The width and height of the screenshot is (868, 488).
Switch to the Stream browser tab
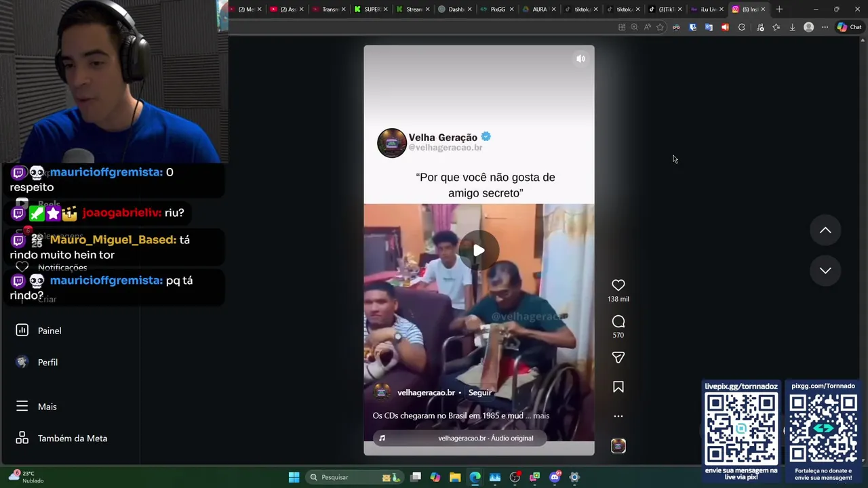(x=414, y=9)
